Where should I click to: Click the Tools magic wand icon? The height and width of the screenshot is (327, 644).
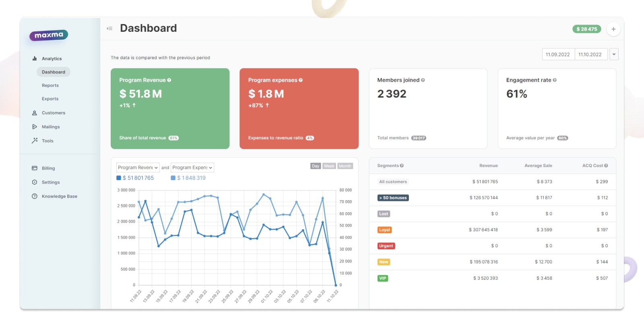point(35,141)
